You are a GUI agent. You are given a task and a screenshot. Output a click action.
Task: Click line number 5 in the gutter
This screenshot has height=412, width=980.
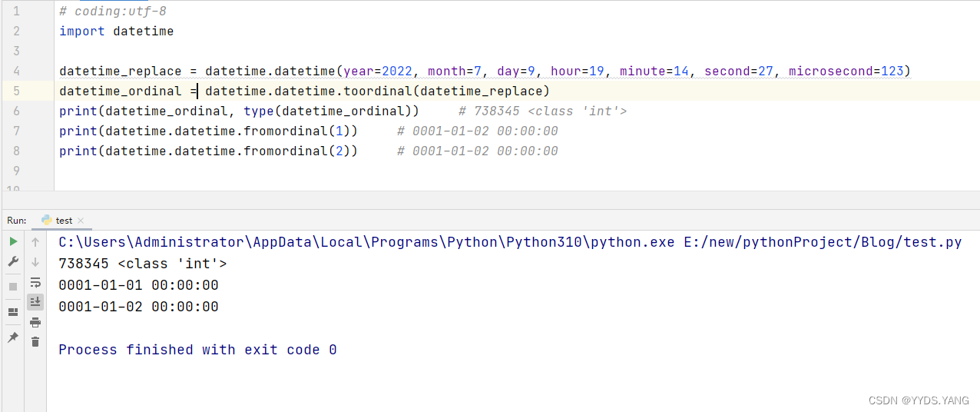(x=17, y=91)
